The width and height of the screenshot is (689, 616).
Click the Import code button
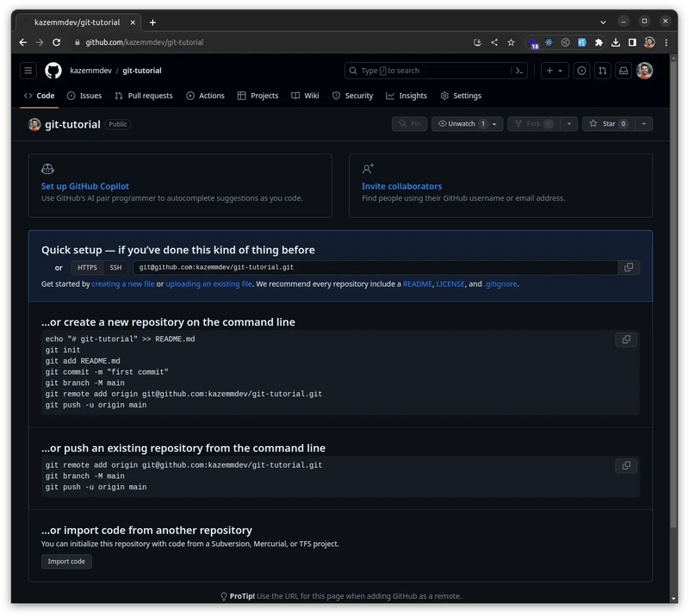click(65, 561)
